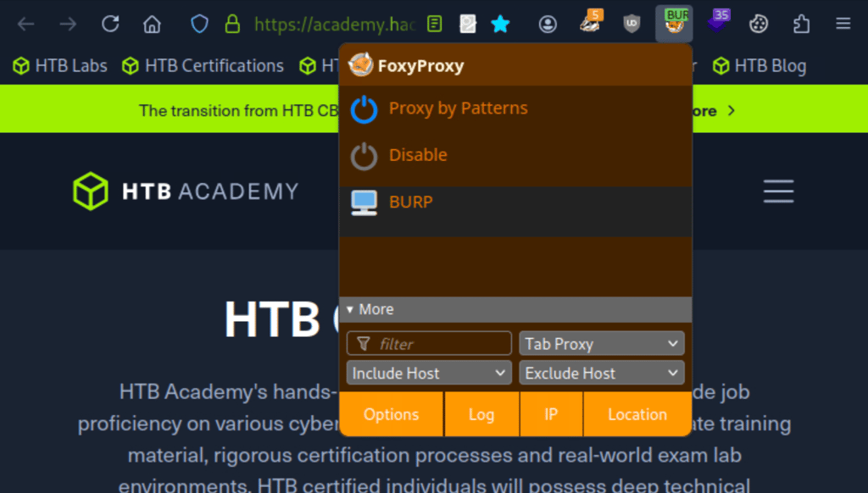Click the HTB Academy logo
The image size is (868, 493).
click(x=186, y=191)
